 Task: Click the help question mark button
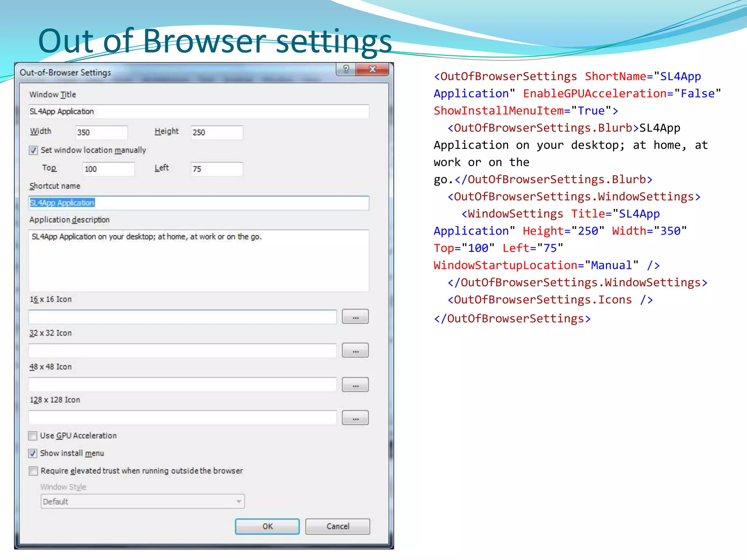pyautogui.click(x=346, y=69)
